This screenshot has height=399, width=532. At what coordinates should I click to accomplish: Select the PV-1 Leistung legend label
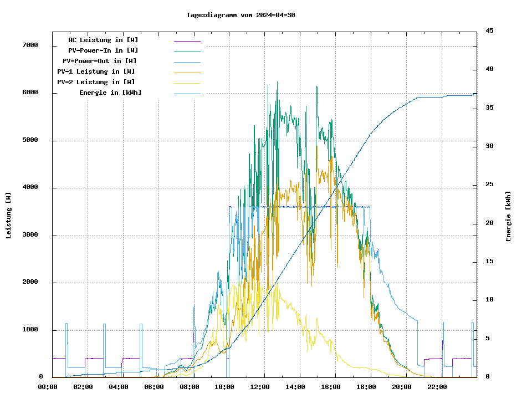(x=96, y=71)
